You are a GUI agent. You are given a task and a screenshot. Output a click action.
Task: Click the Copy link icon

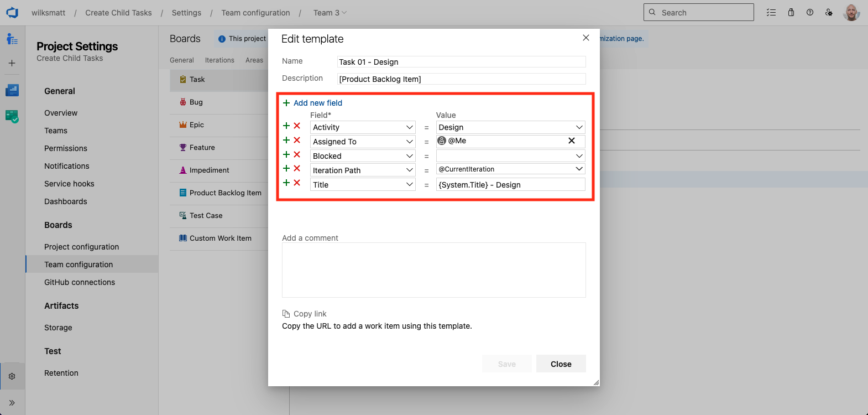pos(286,314)
